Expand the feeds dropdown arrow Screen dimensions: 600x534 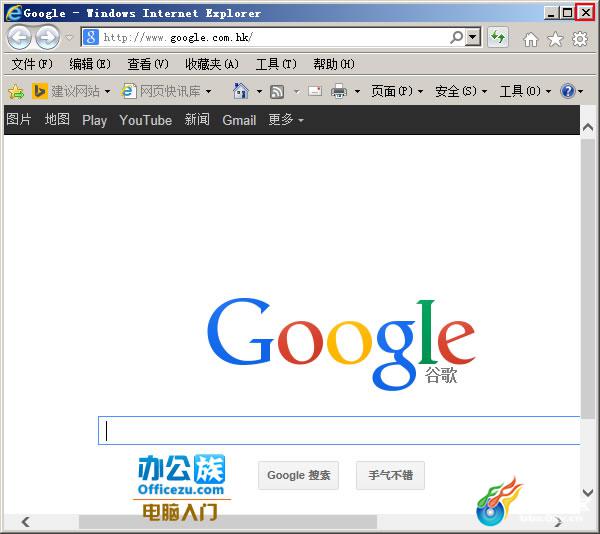[x=296, y=91]
